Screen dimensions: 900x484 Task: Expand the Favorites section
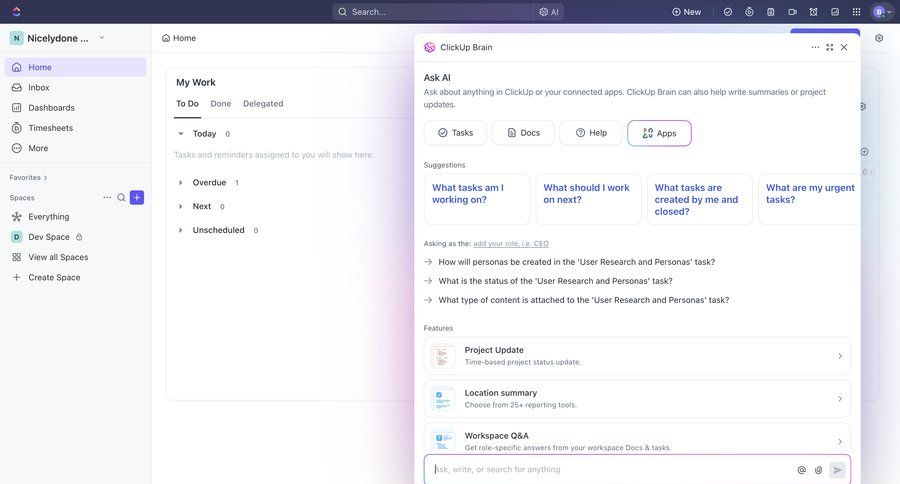point(29,177)
